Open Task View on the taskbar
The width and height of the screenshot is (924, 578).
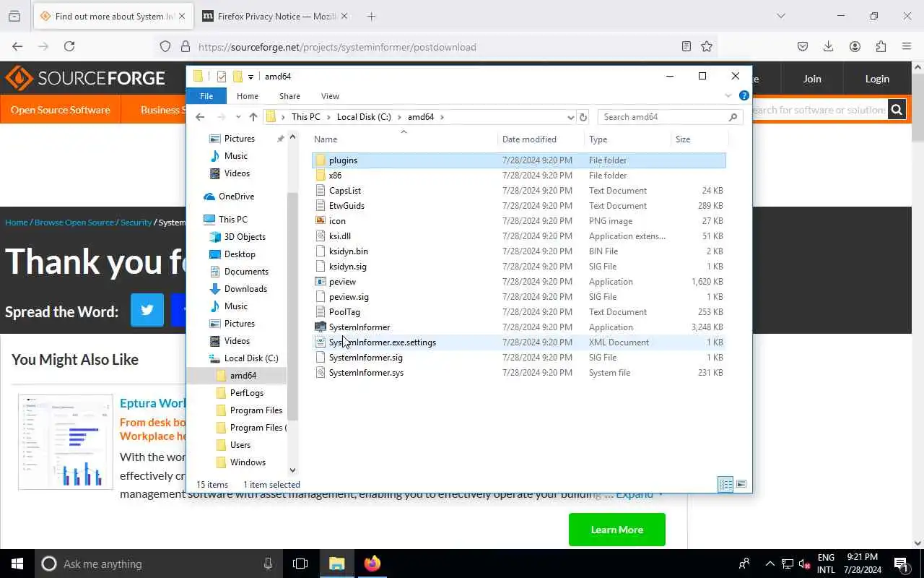click(x=300, y=564)
